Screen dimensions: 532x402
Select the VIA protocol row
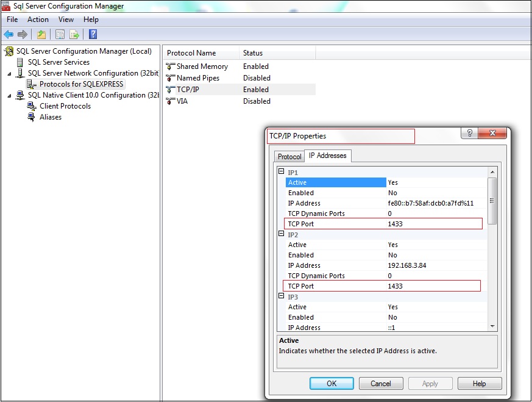pos(240,101)
